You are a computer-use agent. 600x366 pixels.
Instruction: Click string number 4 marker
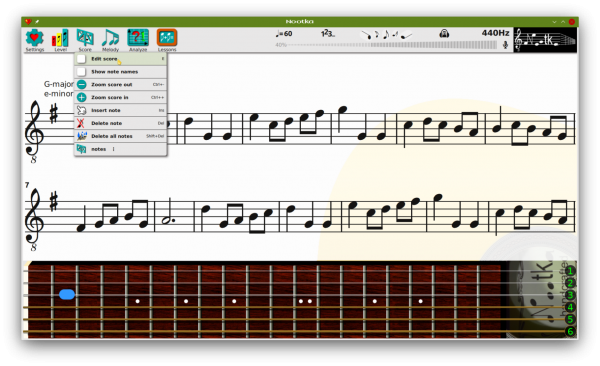tap(570, 307)
